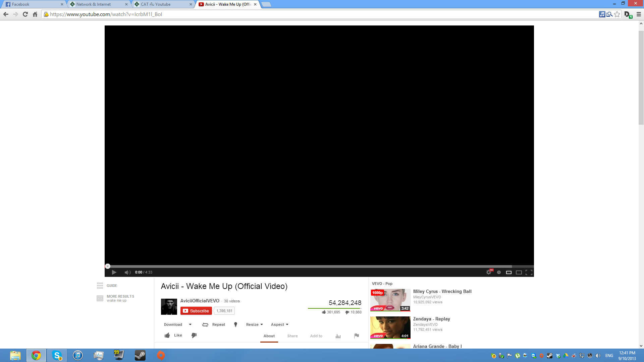Screen dimensions: 644x362
Task: Play the Avicii video
Action: pyautogui.click(x=114, y=272)
